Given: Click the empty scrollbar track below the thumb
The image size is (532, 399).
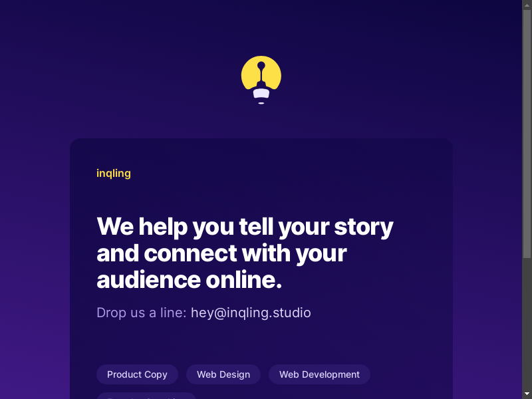Looking at the screenshot, I should [527, 323].
